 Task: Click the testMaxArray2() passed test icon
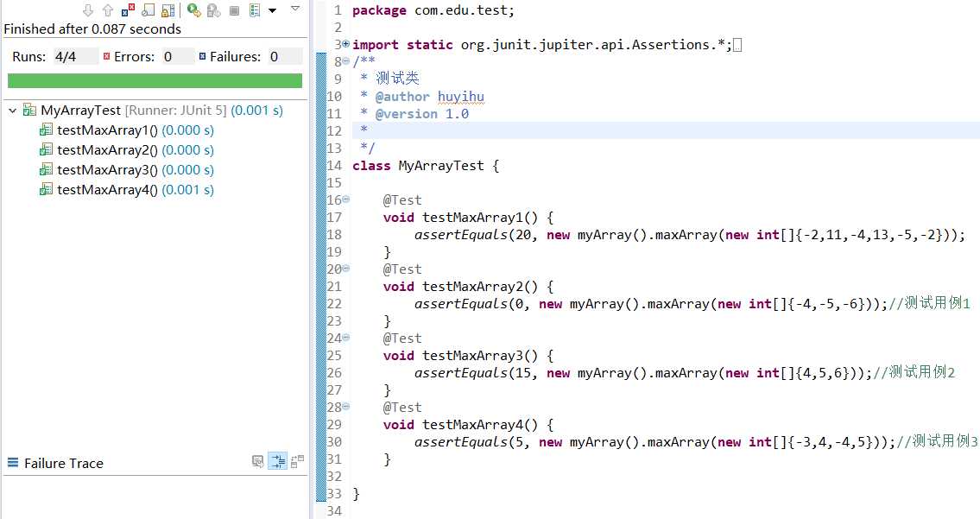46,150
